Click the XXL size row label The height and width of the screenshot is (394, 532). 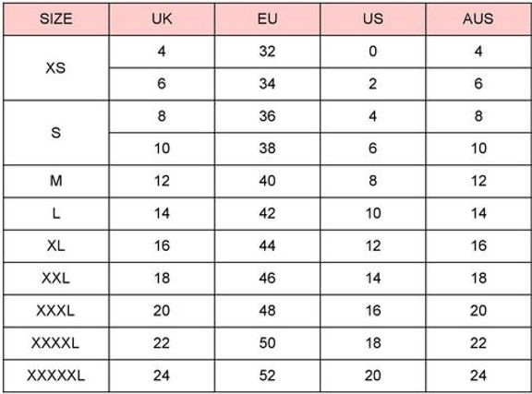point(56,279)
